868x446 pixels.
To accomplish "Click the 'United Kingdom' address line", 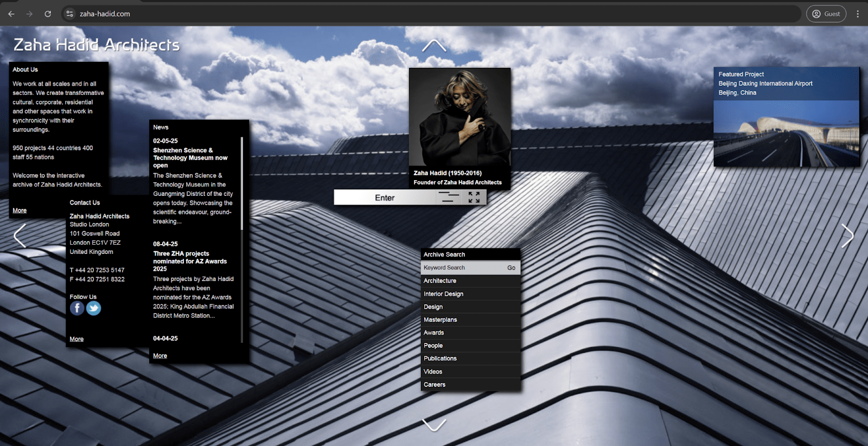I will (x=91, y=252).
